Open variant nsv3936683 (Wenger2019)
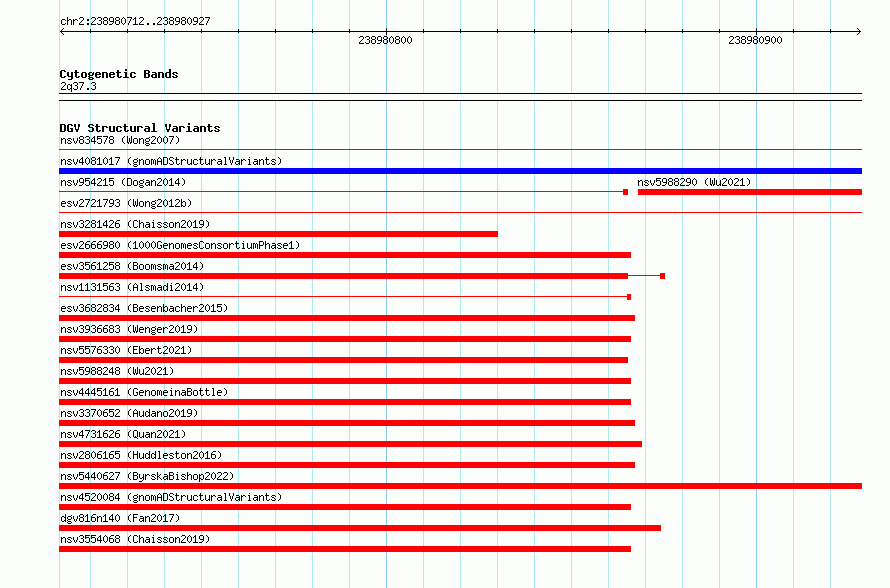Viewport: 890px width, 588px height. click(x=129, y=329)
